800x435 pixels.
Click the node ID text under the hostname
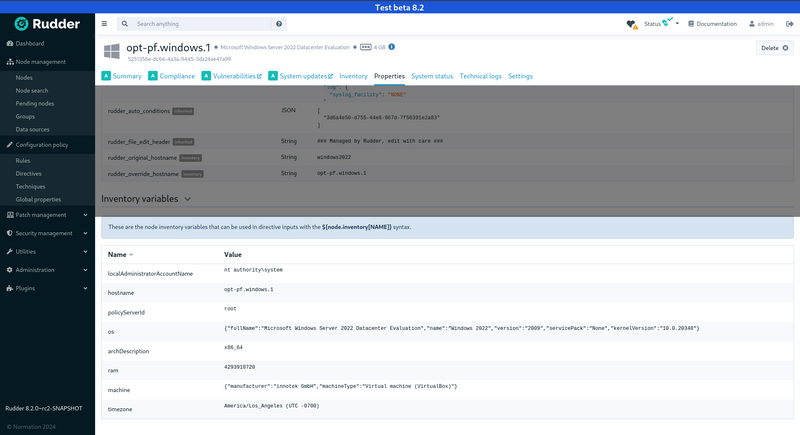coord(179,59)
